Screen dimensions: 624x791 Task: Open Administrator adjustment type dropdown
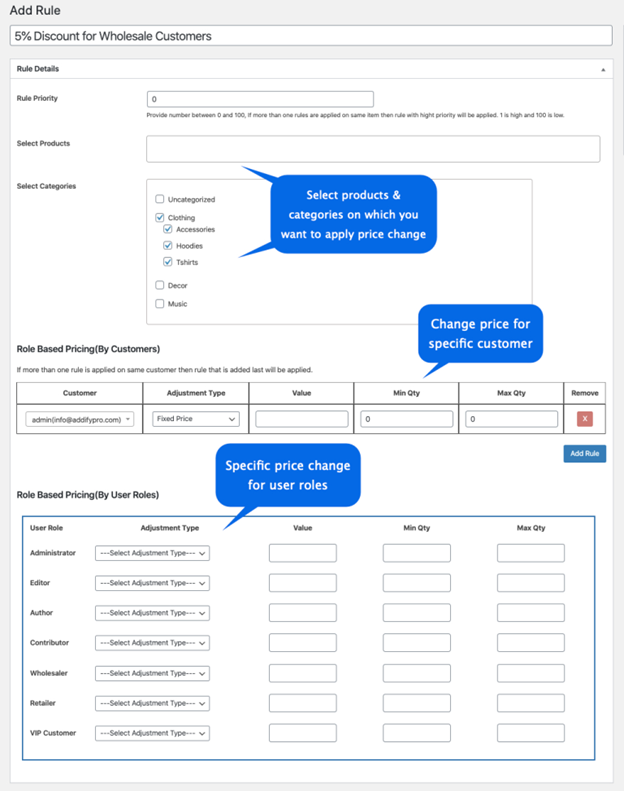(152, 553)
